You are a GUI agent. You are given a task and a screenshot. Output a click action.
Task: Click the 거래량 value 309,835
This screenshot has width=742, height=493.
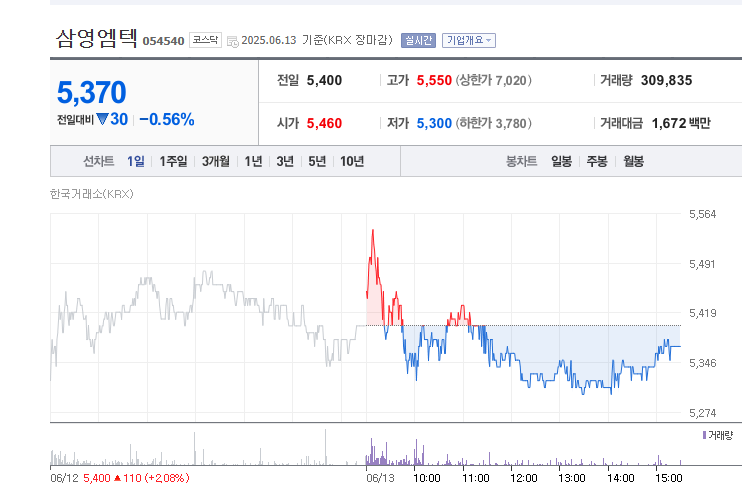[x=666, y=80]
